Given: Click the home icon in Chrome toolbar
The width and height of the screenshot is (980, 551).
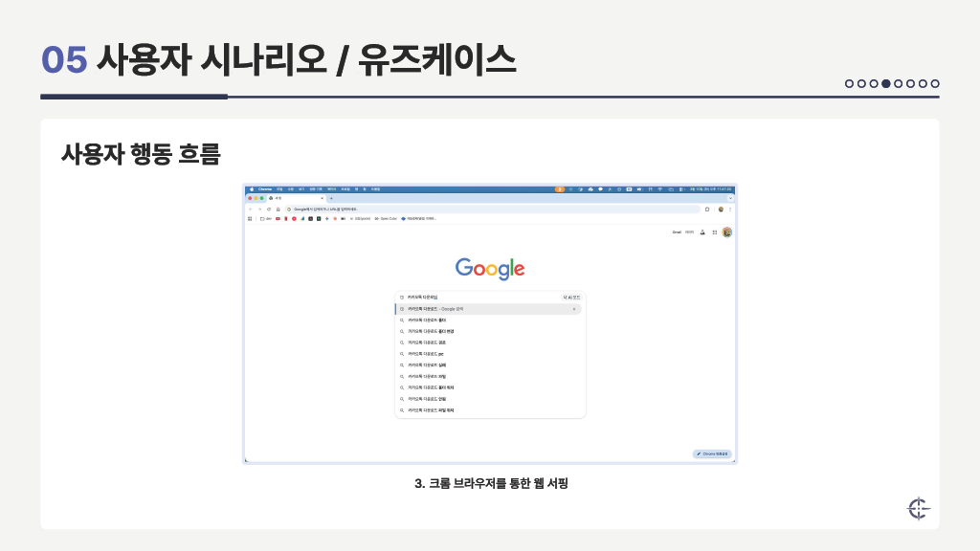Looking at the screenshot, I should 278,209.
